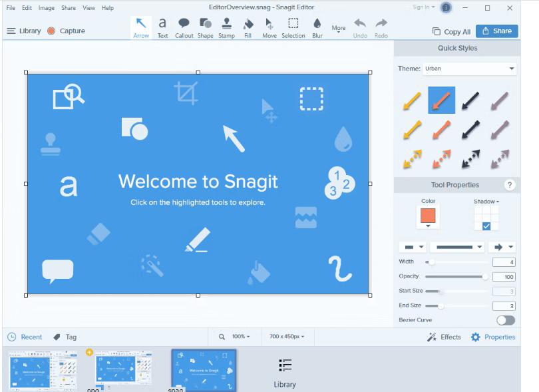Viewport: 539px width, 392px height.
Task: Select the Welcome to Snagit thumbnail in the tray
Action: (x=203, y=368)
